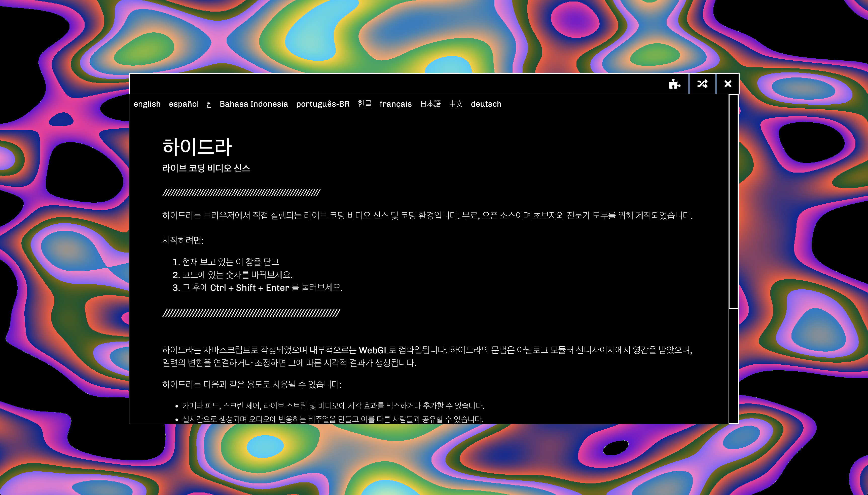Click the vertical scrollbar thumb
Screen dimensions: 868x495
pyautogui.click(x=733, y=201)
